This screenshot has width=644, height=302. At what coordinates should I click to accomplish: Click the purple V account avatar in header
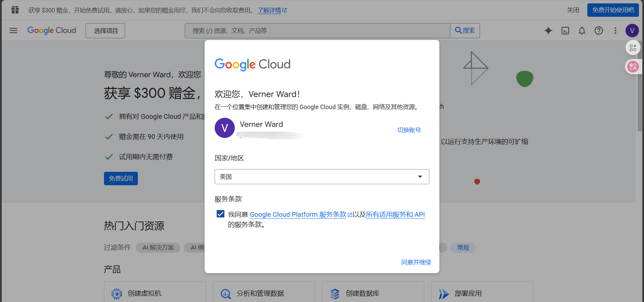pyautogui.click(x=632, y=31)
